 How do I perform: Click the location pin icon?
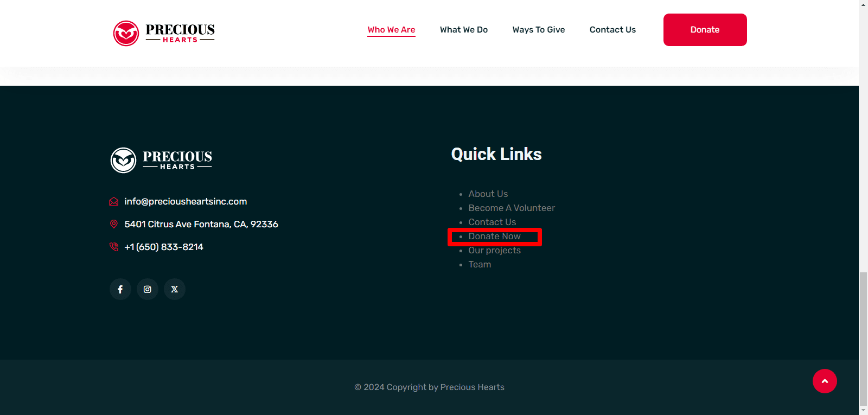(x=114, y=224)
